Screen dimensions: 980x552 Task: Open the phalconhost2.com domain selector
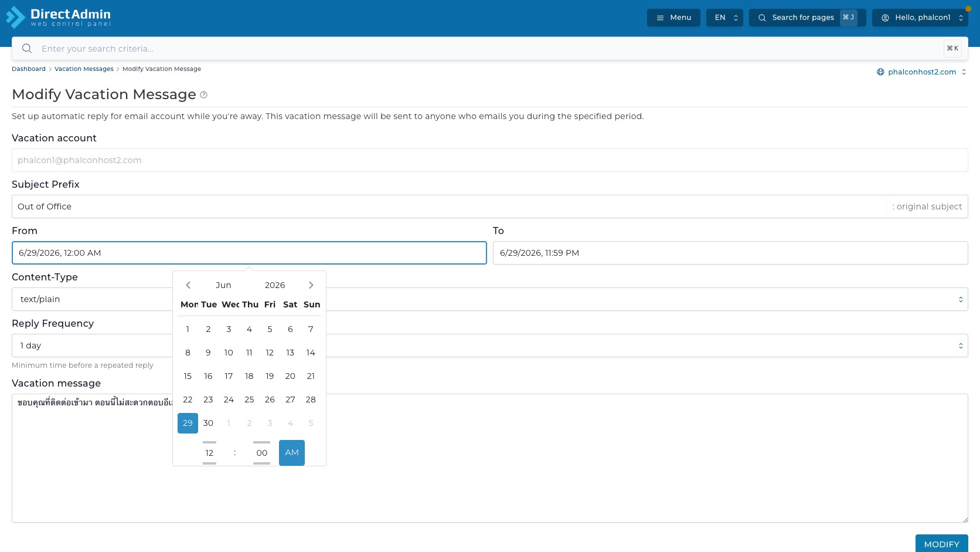921,72
